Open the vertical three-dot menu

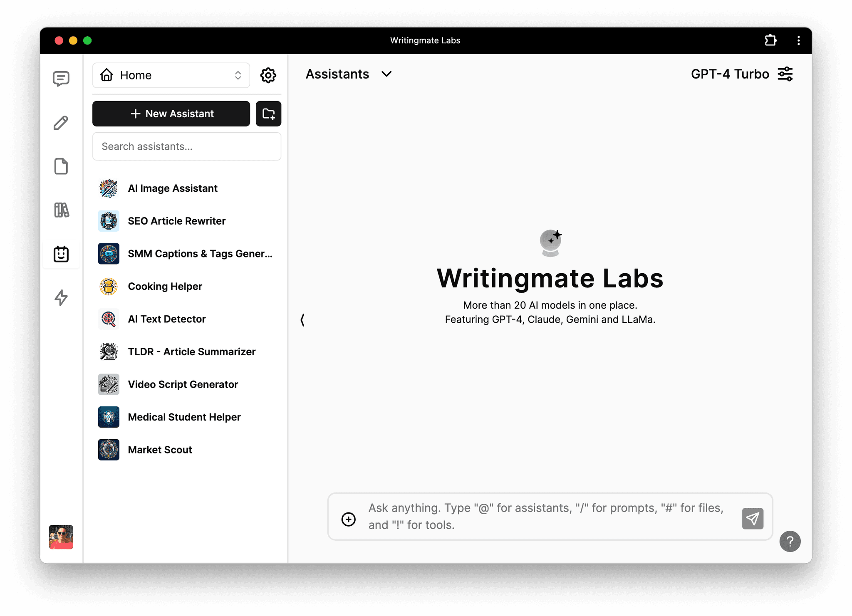(798, 40)
